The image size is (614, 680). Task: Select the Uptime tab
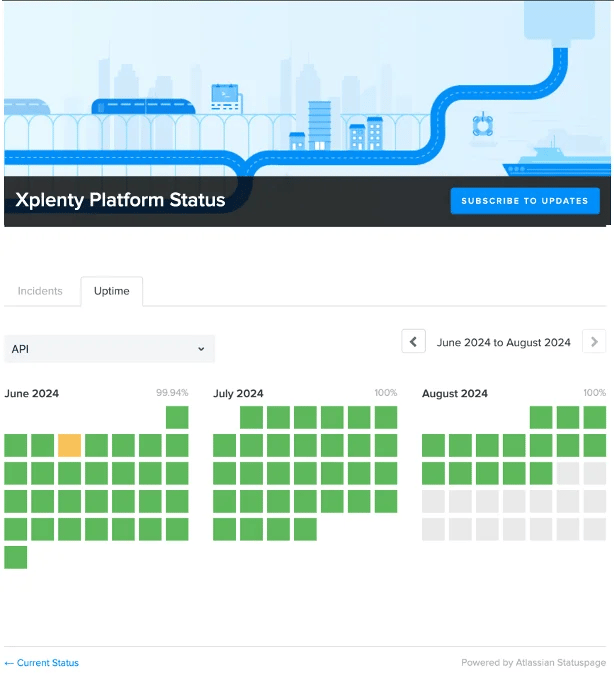click(111, 291)
